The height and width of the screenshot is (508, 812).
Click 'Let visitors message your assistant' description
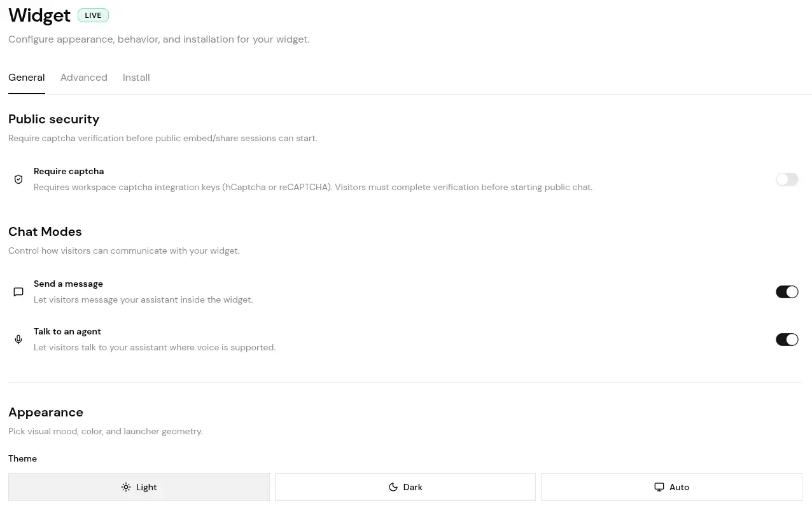tap(143, 299)
